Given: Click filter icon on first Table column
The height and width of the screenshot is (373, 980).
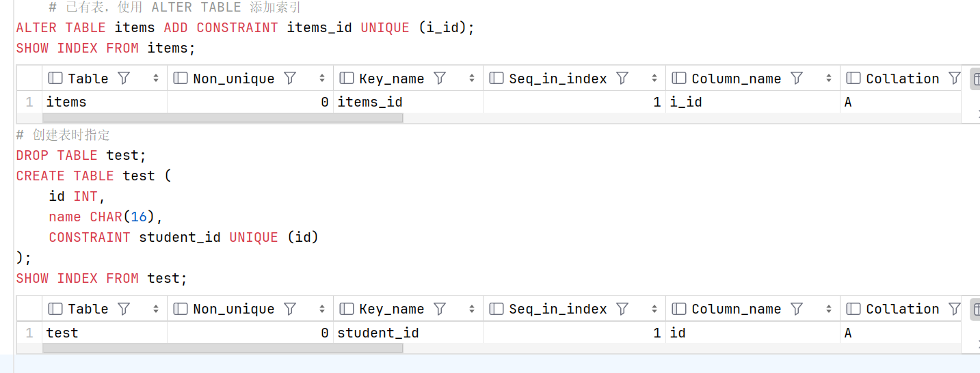Looking at the screenshot, I should point(124,79).
